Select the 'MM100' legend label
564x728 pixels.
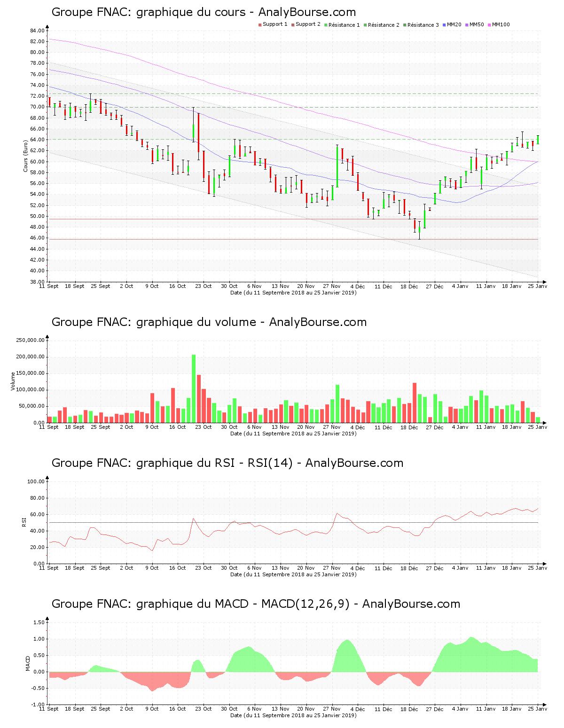click(501, 24)
